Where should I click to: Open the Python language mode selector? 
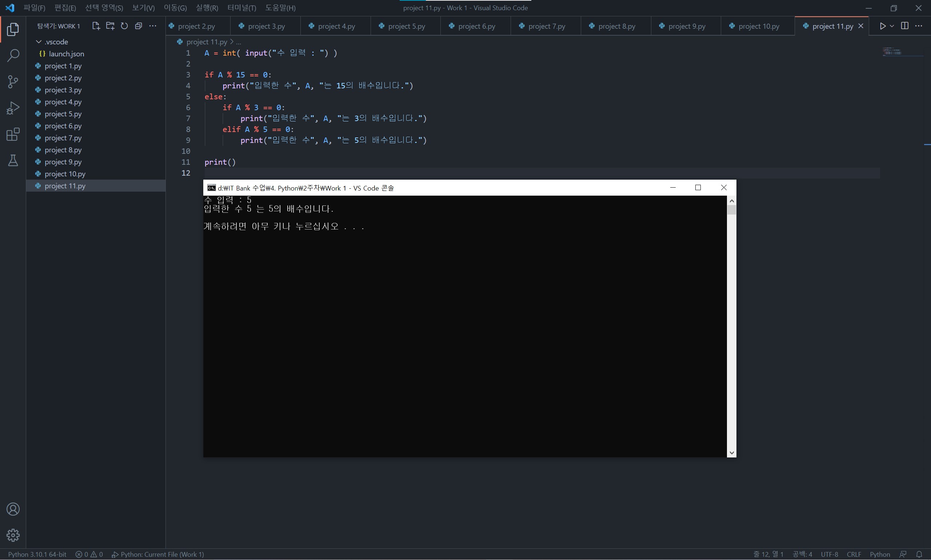pos(880,554)
